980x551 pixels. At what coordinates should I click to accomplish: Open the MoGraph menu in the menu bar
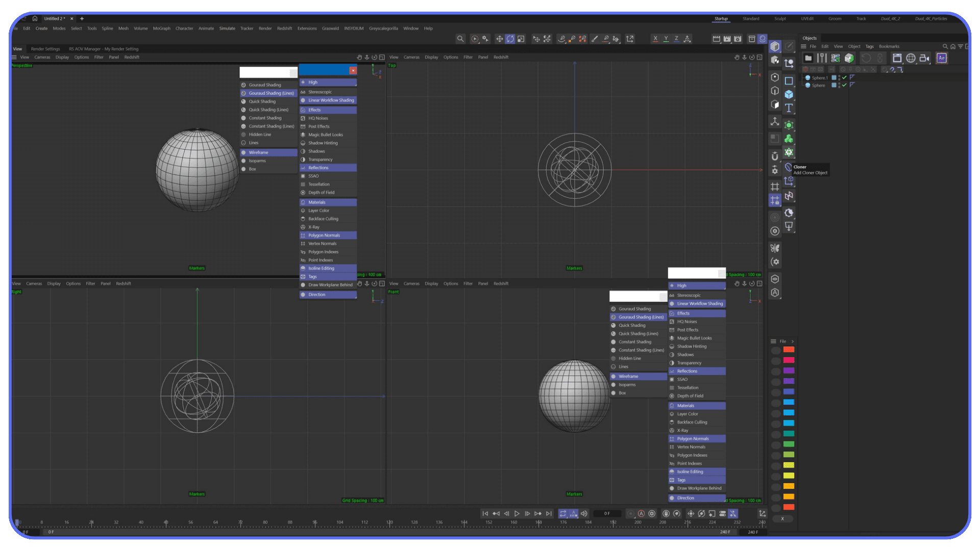coord(161,29)
